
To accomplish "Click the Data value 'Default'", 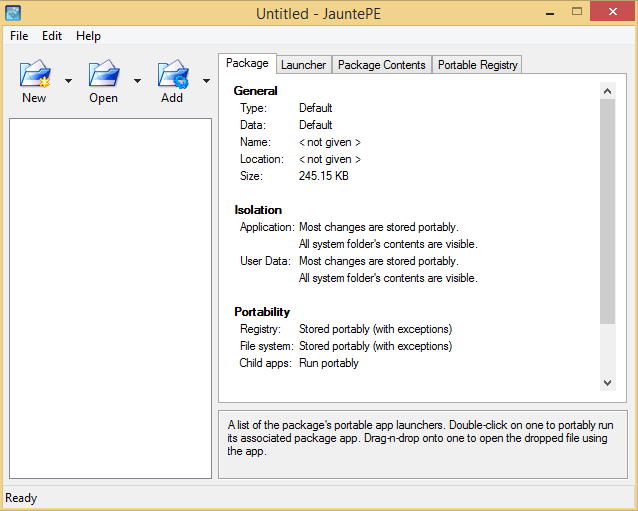I will [x=316, y=125].
